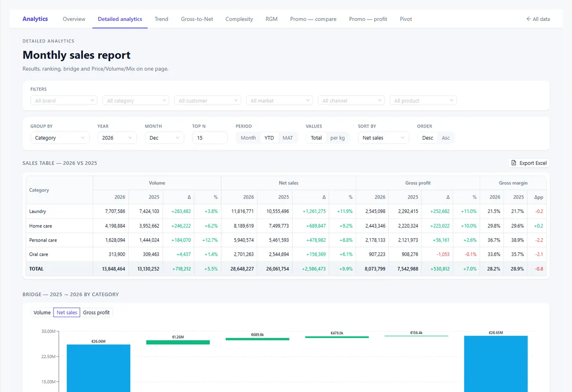
Task: Open the RGM tab
Action: pyautogui.click(x=272, y=19)
